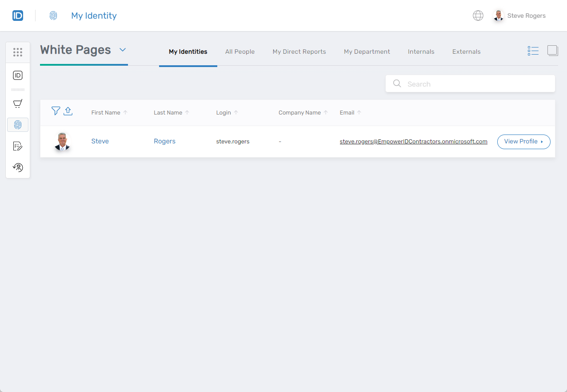Select the fingerprint My Identity icon
Viewport: 567px width, 392px height.
pos(18,125)
